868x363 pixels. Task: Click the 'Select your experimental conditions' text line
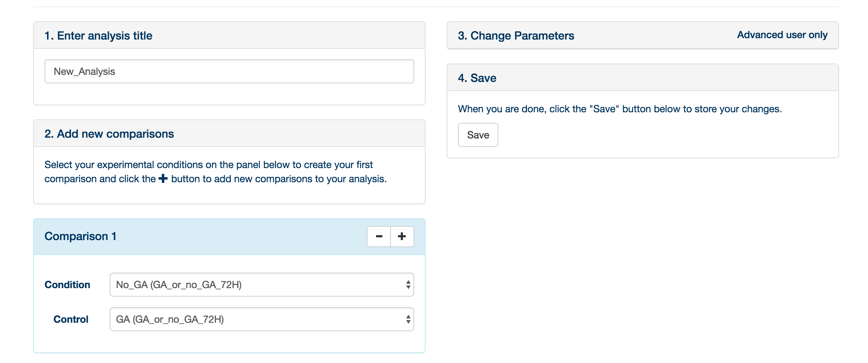click(x=209, y=165)
